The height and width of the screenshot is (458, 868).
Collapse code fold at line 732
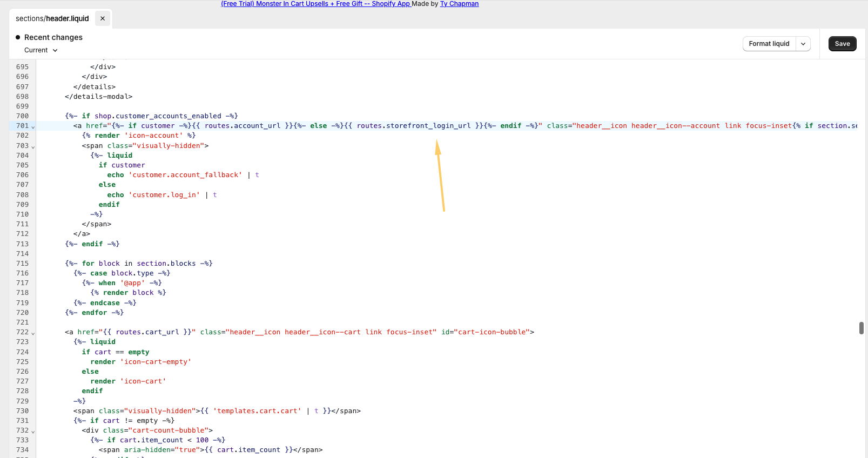coord(33,432)
